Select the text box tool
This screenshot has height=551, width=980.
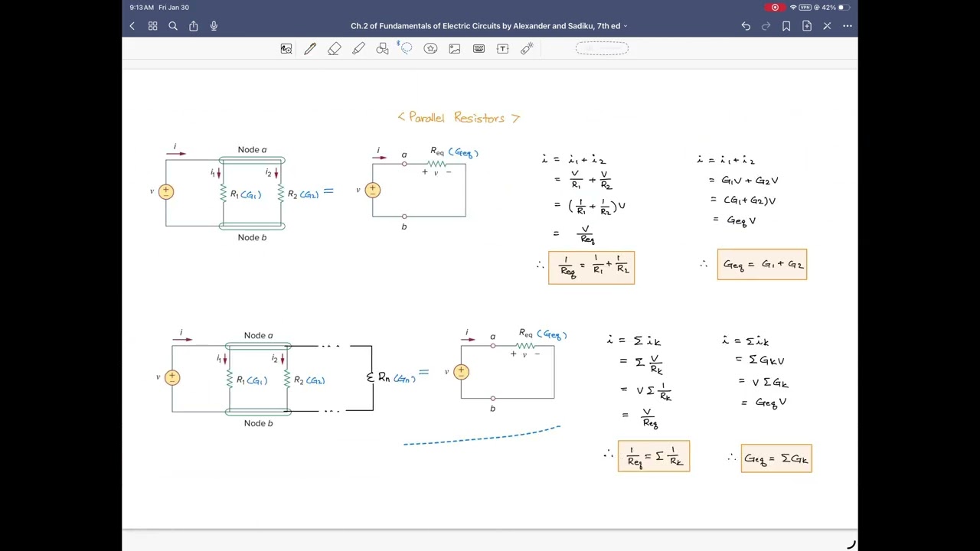pyautogui.click(x=503, y=48)
